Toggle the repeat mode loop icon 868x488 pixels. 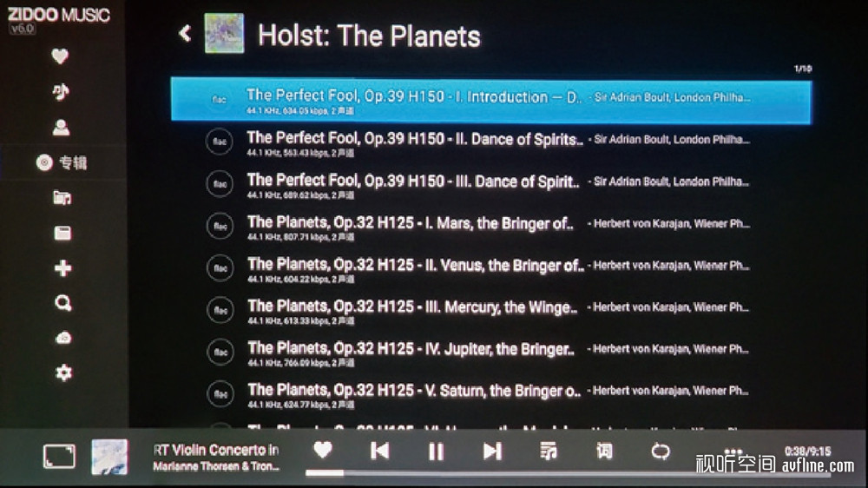[661, 452]
